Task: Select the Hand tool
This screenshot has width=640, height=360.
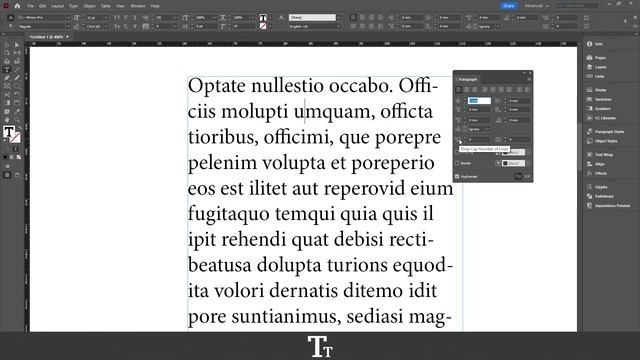Action: pos(7,120)
